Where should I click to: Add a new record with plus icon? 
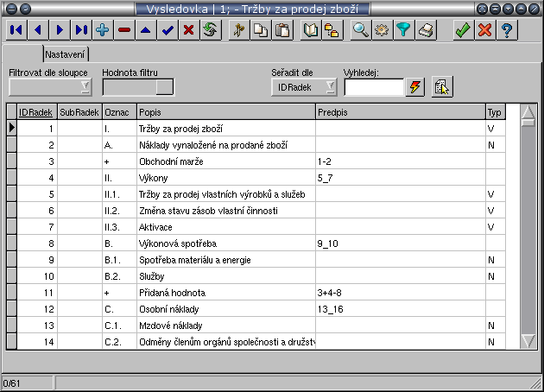pos(103,30)
